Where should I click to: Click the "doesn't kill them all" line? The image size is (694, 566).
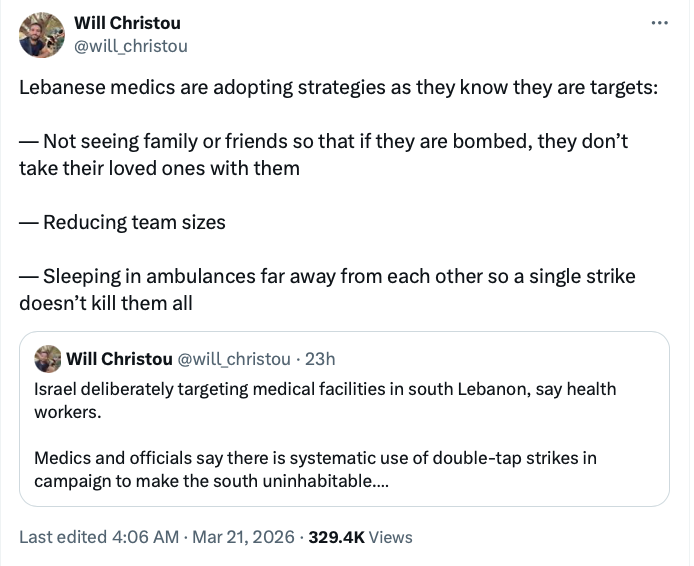click(x=106, y=303)
